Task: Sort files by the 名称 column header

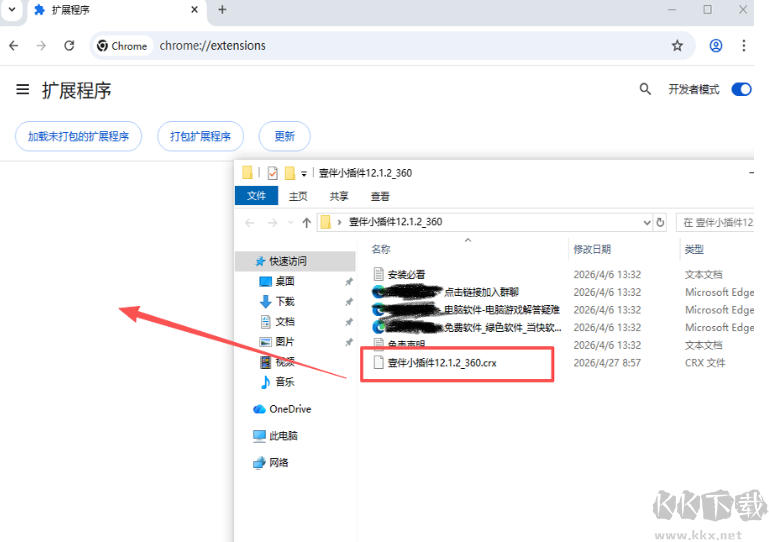Action: click(x=381, y=249)
